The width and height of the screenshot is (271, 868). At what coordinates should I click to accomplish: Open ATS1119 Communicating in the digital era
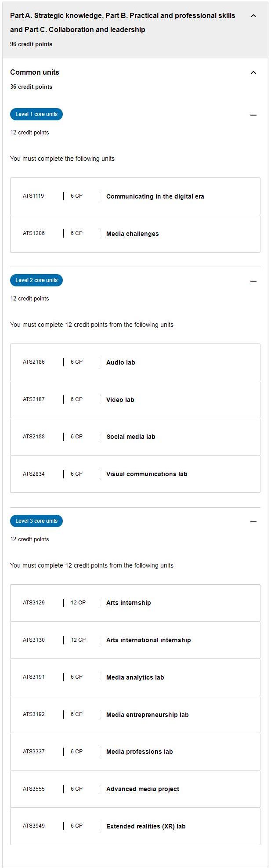[135, 196]
